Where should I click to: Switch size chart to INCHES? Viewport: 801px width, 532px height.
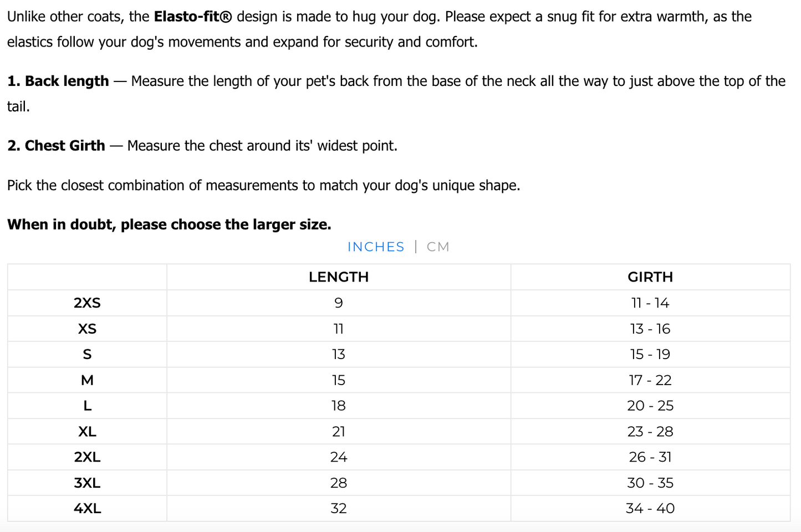376,247
